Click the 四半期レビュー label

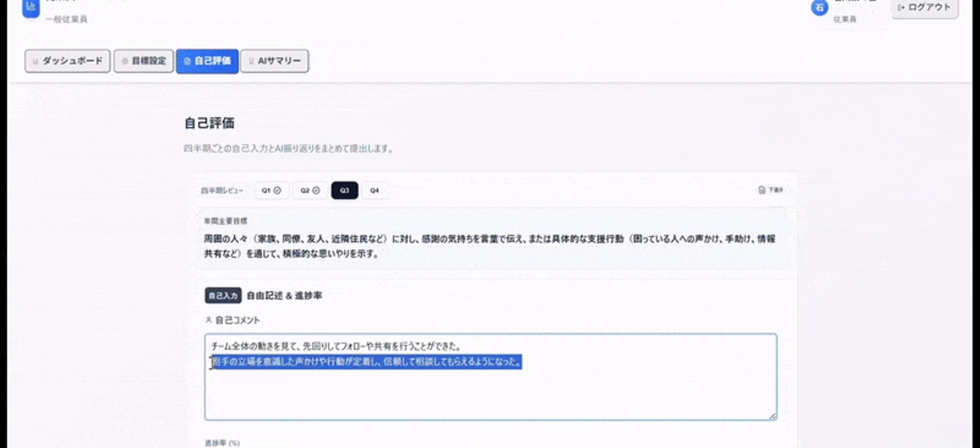222,191
